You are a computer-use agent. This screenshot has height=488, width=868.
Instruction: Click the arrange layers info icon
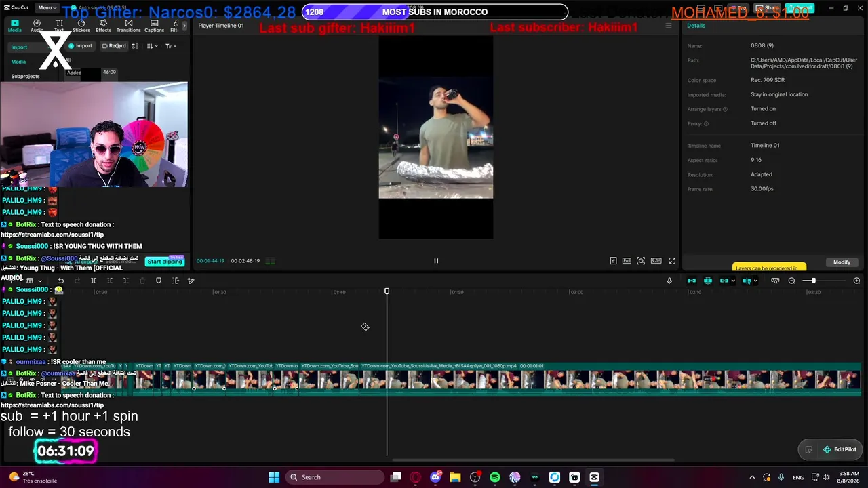[725, 109]
